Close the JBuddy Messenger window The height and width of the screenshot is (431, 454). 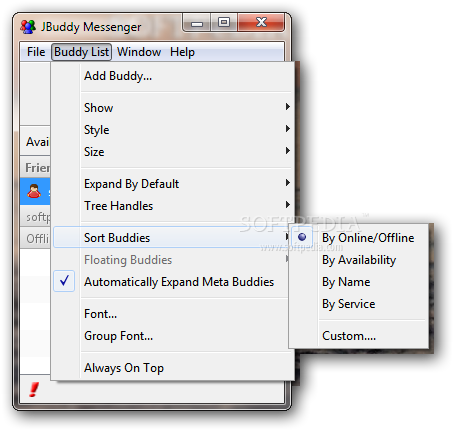(x=261, y=23)
